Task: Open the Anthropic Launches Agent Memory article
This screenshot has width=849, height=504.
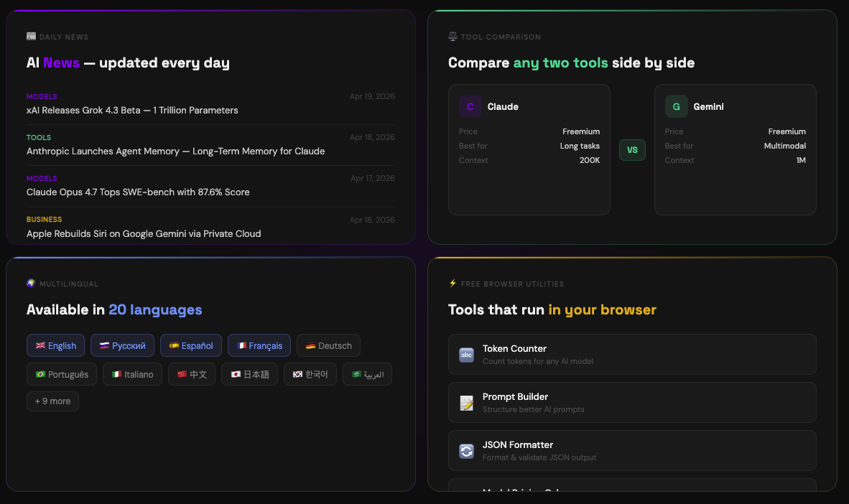Action: click(x=175, y=151)
